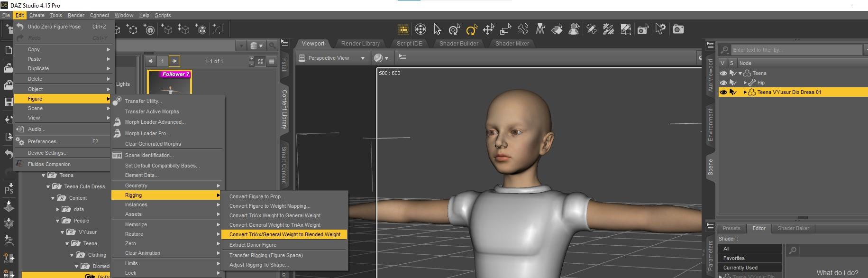Select the Rotate tool in the toolbar
The width and height of the screenshot is (868, 278).
click(x=471, y=30)
